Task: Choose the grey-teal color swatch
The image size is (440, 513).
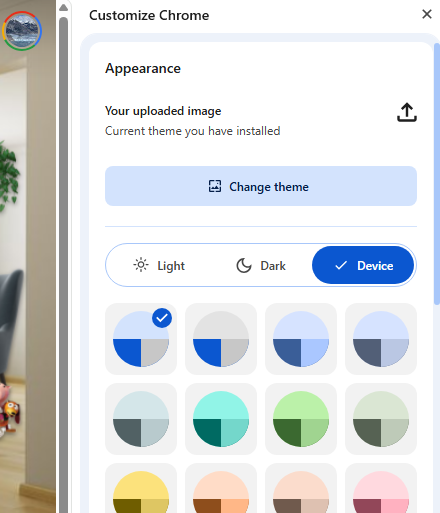Action: [x=141, y=419]
